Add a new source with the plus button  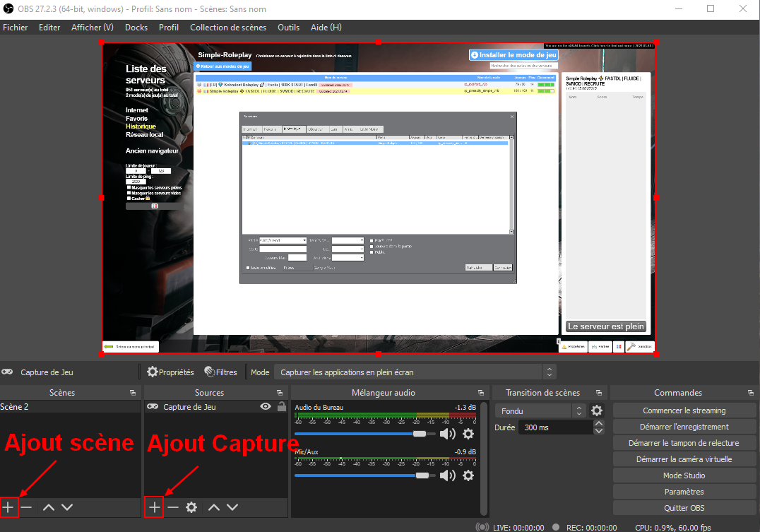coord(154,507)
